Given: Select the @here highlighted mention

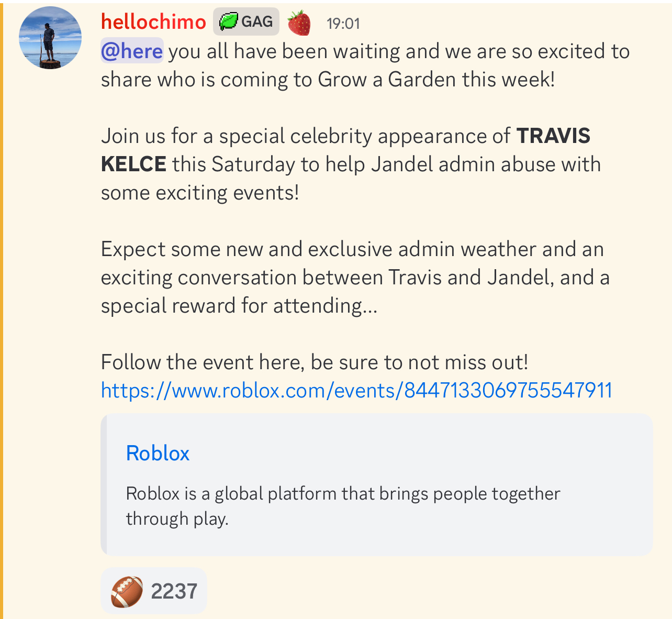Looking at the screenshot, I should (x=131, y=51).
